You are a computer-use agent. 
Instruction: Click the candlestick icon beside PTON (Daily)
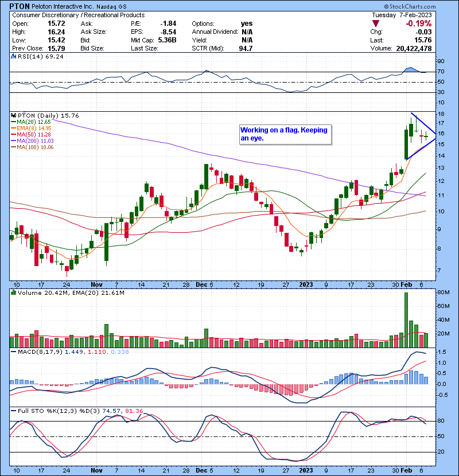[x=13, y=115]
